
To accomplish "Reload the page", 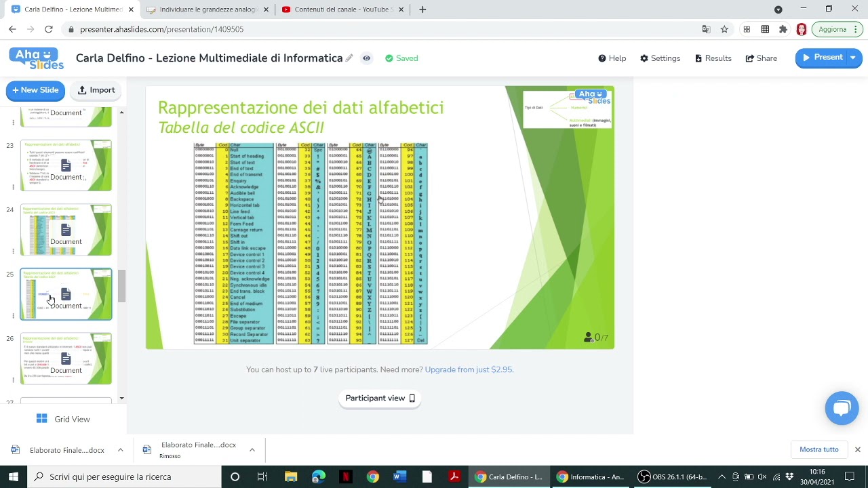I will coord(49,29).
